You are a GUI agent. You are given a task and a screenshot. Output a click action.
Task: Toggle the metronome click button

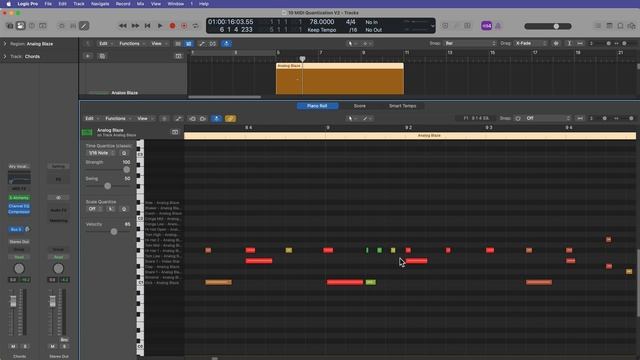[498, 26]
